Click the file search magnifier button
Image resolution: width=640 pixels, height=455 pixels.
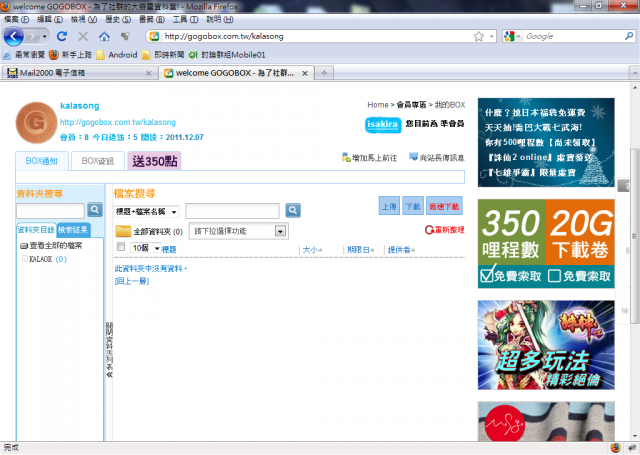[x=293, y=210]
